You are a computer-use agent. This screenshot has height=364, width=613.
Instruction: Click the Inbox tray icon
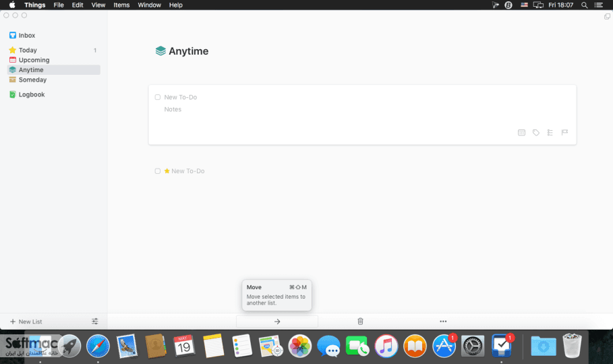[x=13, y=35]
